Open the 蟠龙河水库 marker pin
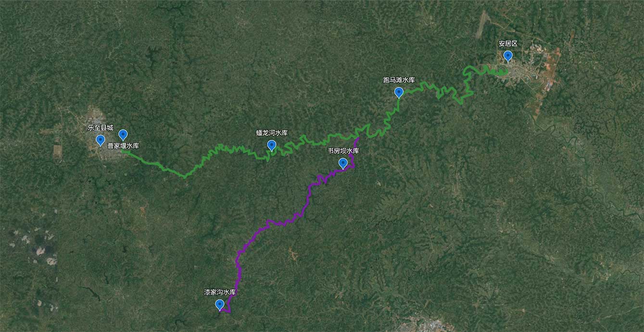 (272, 146)
